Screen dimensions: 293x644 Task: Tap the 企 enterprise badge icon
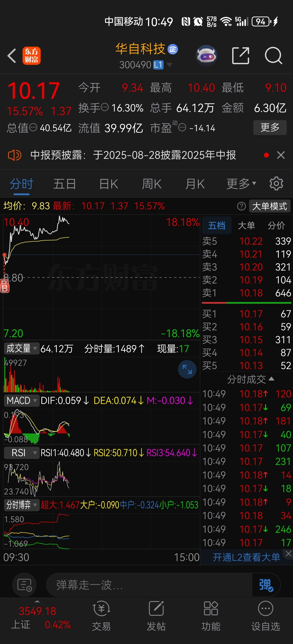click(x=173, y=49)
